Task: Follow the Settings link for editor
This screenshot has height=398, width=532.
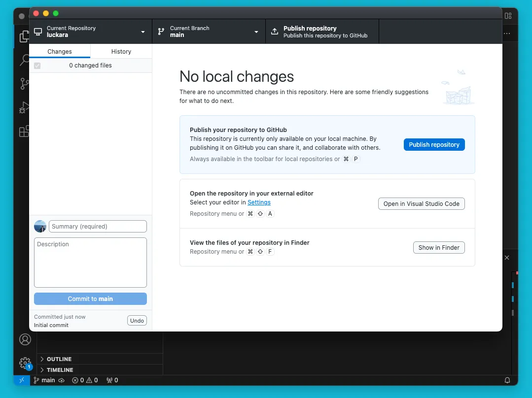Action: tap(259, 202)
